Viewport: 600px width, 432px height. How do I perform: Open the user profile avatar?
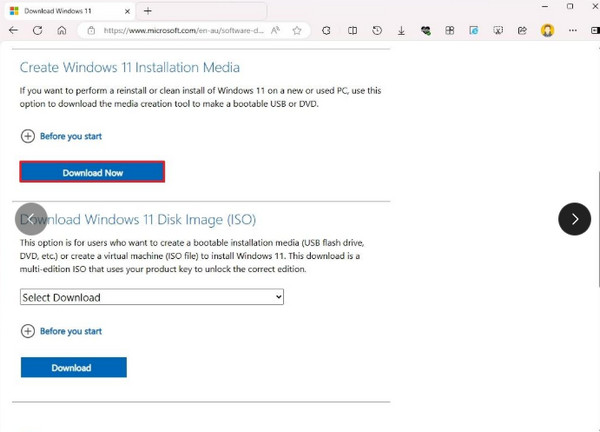click(x=548, y=30)
